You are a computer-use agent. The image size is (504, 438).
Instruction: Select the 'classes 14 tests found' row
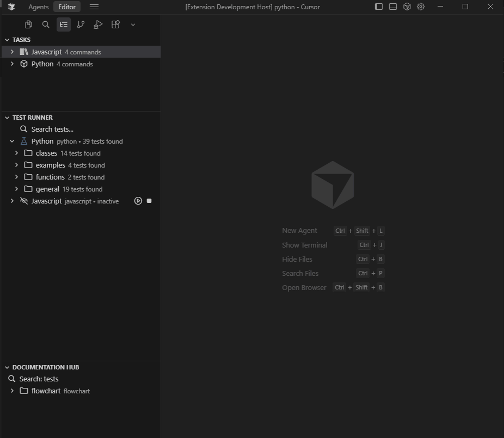point(81,153)
